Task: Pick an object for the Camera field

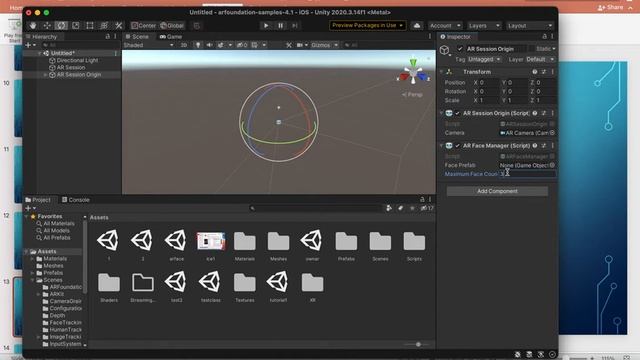Action: coord(552,133)
